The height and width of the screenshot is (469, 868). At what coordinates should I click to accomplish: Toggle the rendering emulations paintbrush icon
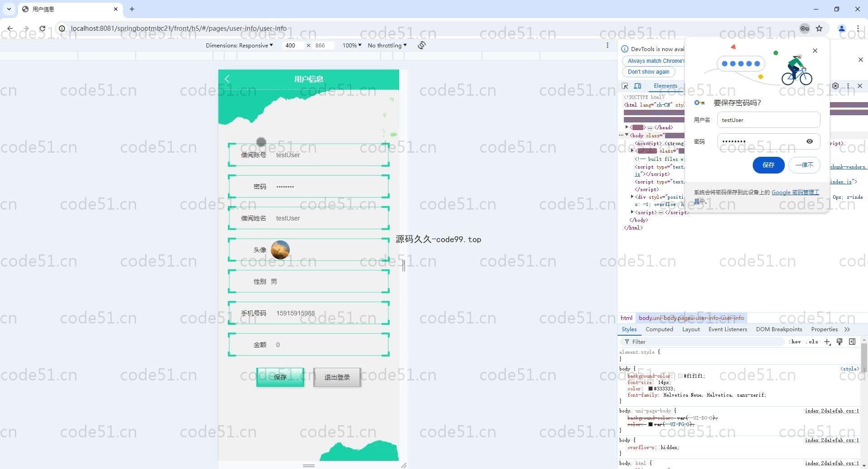[x=840, y=342]
